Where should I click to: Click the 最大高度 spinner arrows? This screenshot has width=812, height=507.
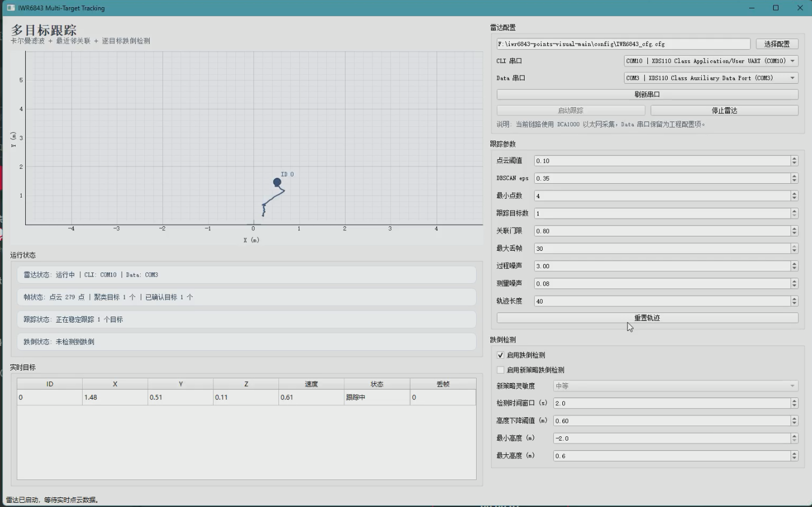click(x=794, y=456)
